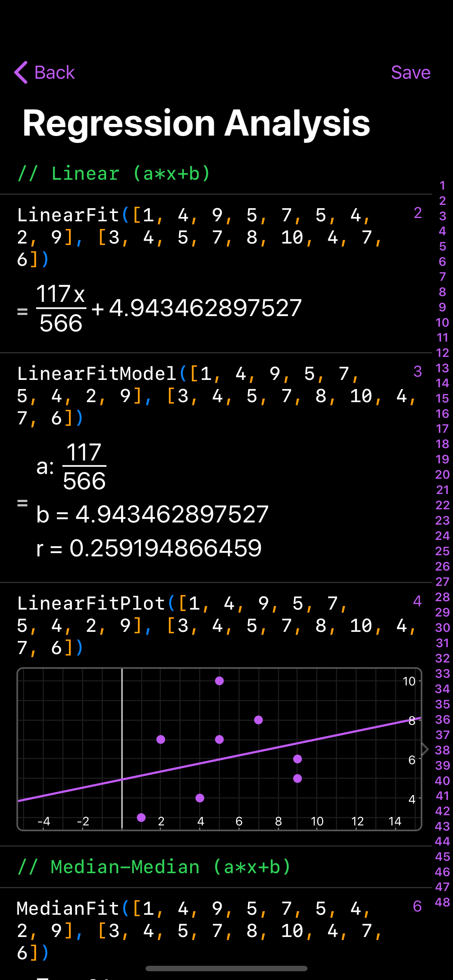Tap line number 6 beside MedianFit
Screen dimensions: 453x980
(418, 907)
